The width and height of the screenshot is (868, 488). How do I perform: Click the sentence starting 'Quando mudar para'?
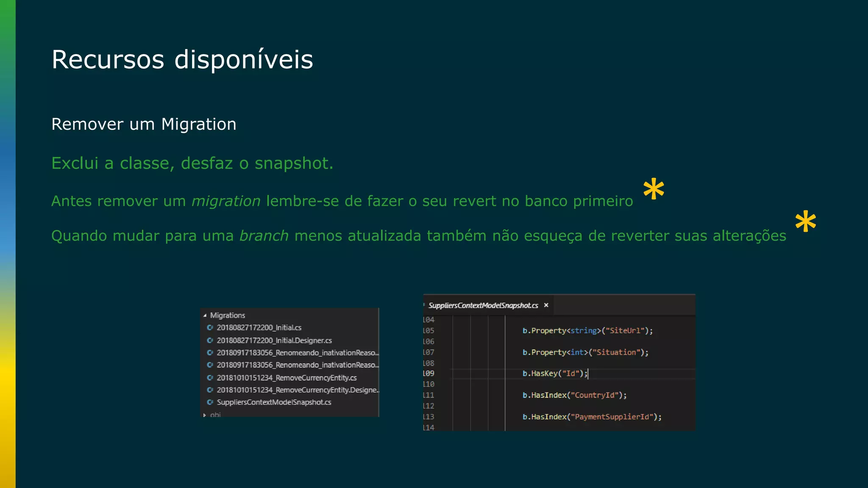click(x=419, y=236)
